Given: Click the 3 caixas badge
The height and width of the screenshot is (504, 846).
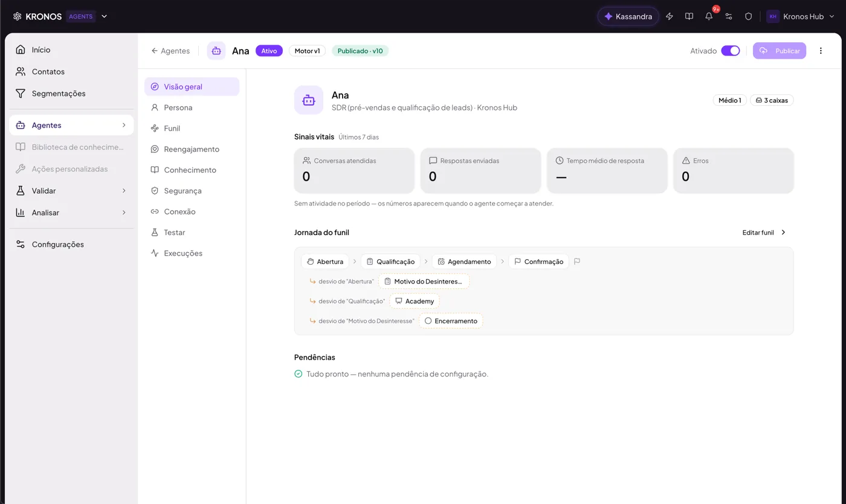Looking at the screenshot, I should pos(772,100).
